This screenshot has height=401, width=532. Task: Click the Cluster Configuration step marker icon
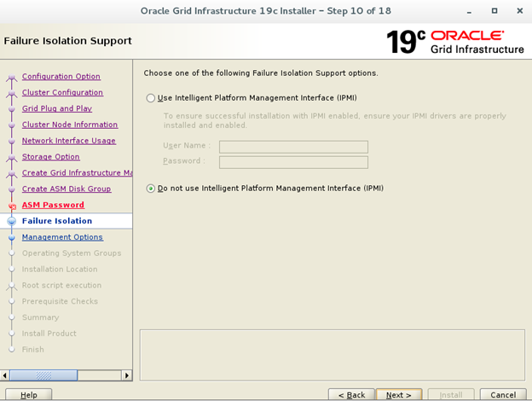(x=12, y=93)
